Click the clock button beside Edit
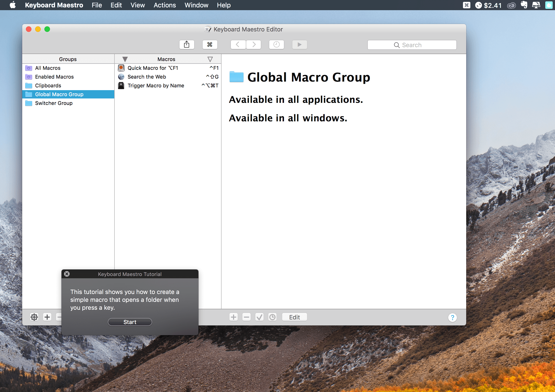 (x=272, y=317)
